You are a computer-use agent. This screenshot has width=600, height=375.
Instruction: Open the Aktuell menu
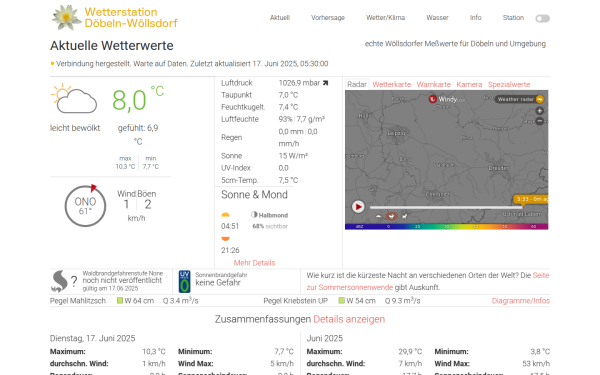pyautogui.click(x=280, y=18)
